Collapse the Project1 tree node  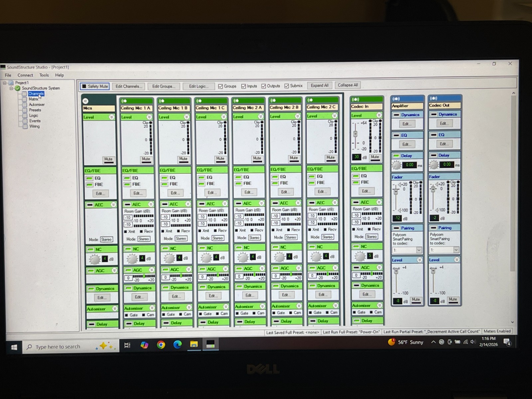(x=5, y=83)
